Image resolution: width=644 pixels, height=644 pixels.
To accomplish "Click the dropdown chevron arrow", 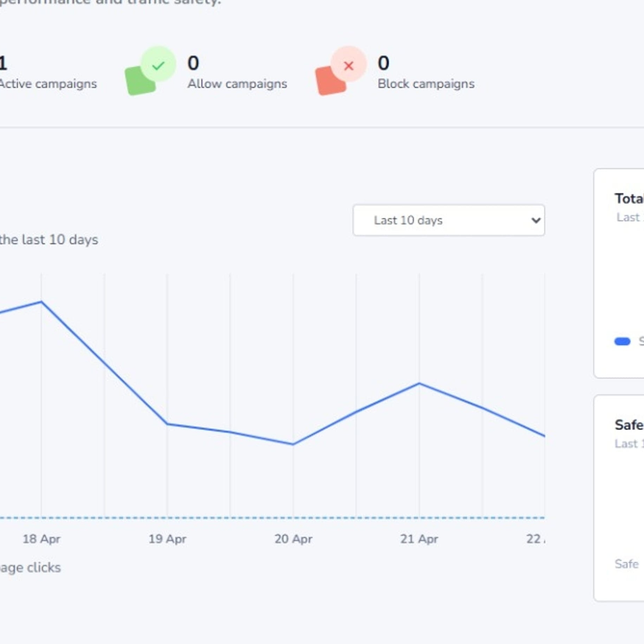I will [x=535, y=220].
